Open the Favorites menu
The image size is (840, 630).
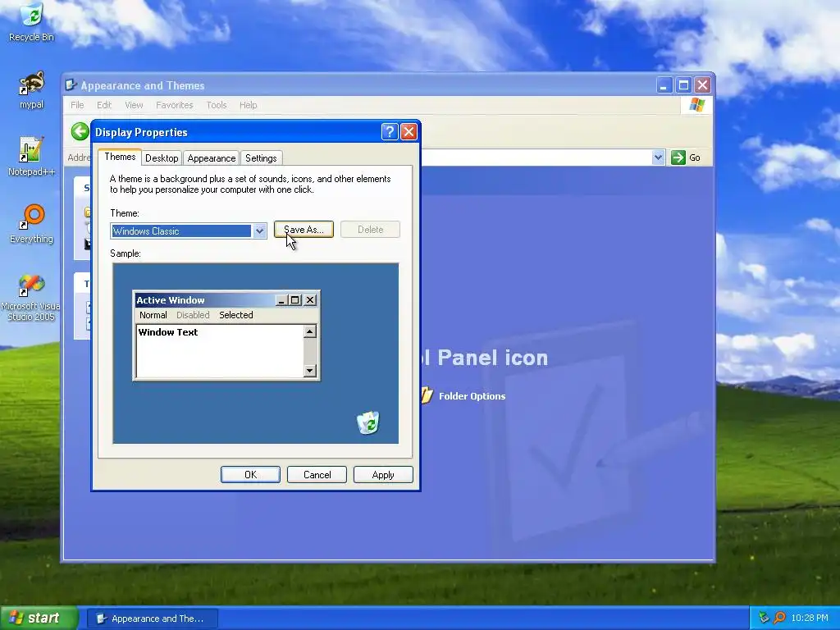pos(175,105)
